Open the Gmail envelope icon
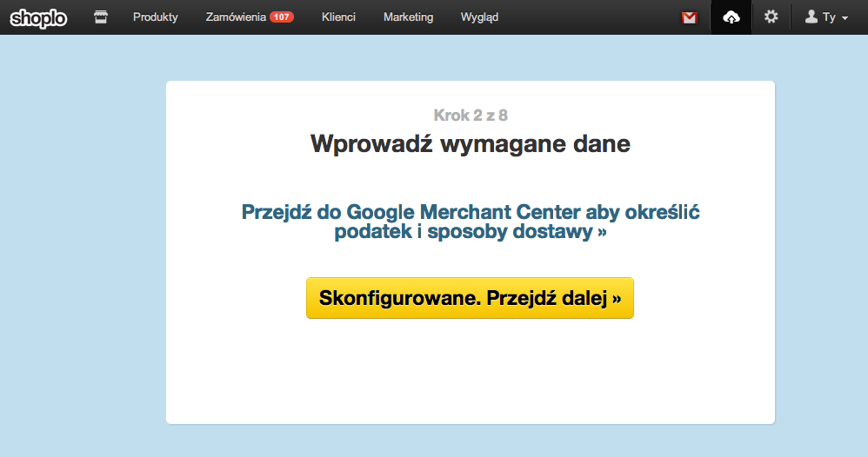The image size is (868, 457). pos(689,17)
